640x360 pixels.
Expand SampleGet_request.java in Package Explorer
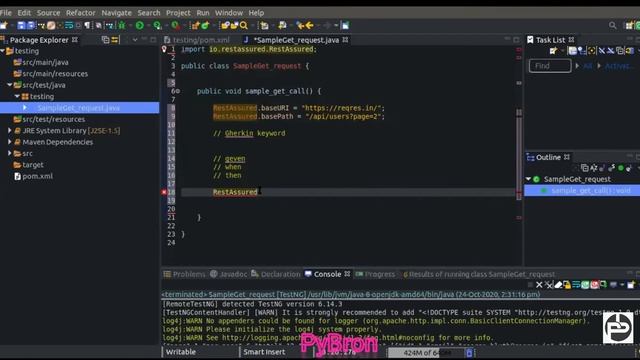tap(25, 108)
